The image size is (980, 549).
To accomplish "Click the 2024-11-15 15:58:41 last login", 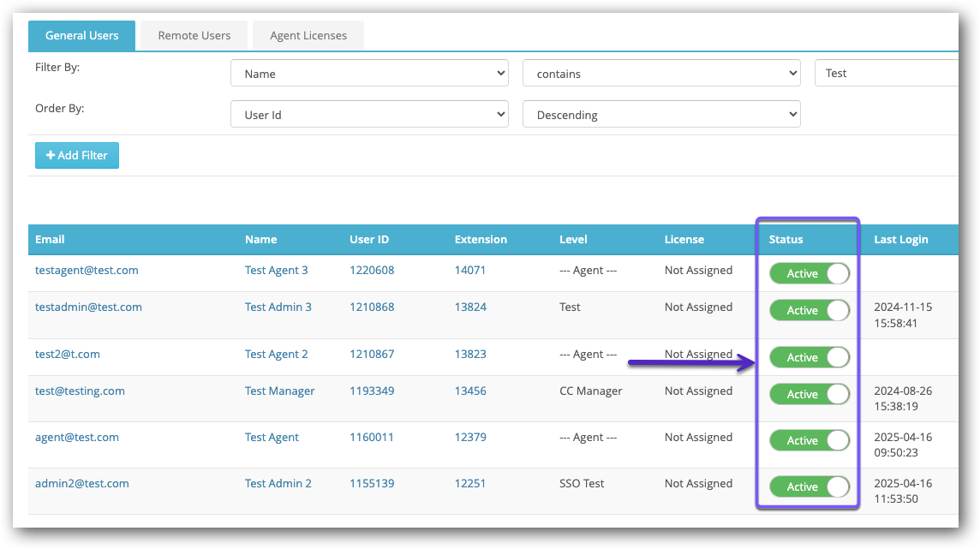I will [903, 315].
